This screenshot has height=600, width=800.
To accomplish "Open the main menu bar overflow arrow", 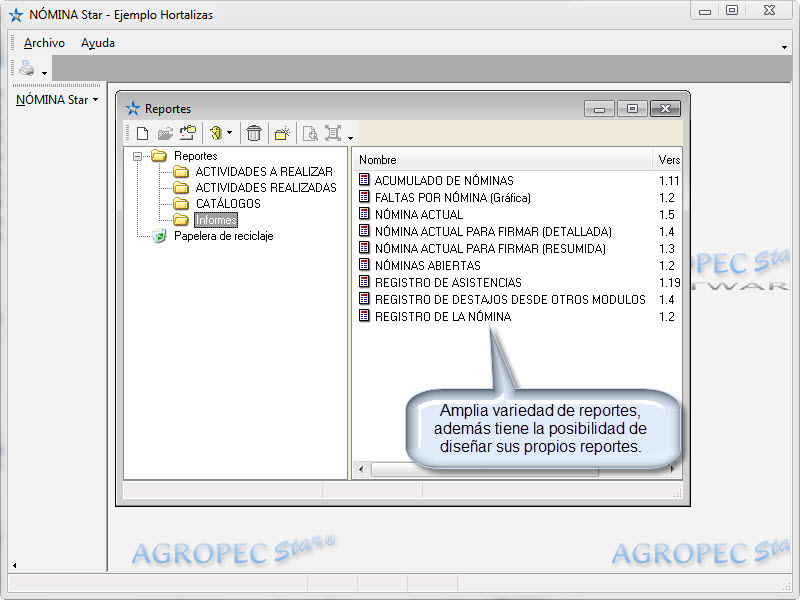I will point(784,47).
